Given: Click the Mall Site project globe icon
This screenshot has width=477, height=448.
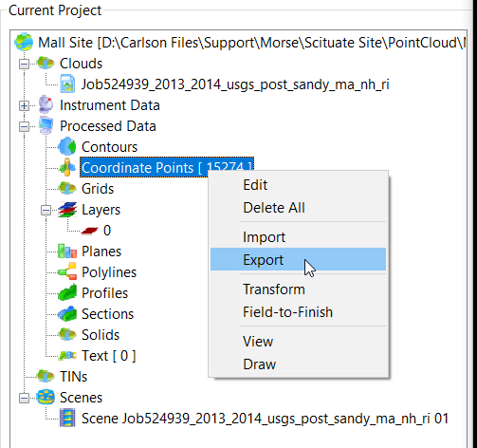Looking at the screenshot, I should [24, 42].
